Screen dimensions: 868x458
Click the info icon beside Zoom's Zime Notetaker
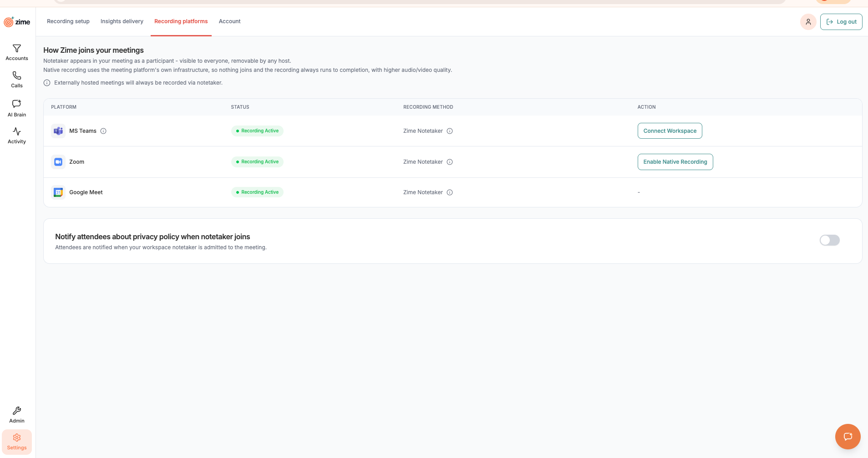450,162
